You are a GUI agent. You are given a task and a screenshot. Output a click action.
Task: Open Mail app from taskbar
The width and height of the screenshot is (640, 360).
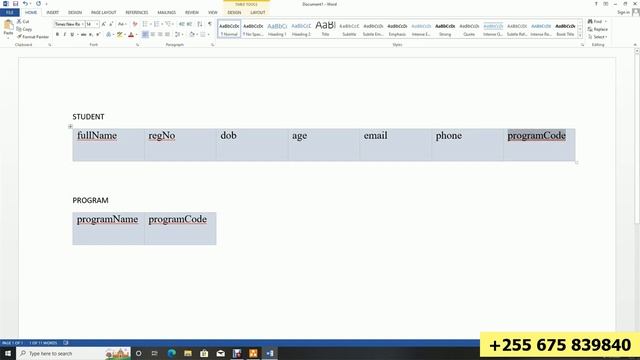pos(220,353)
